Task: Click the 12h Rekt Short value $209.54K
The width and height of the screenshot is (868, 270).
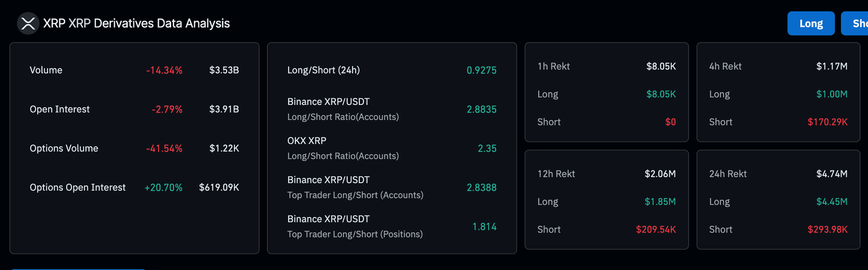Action: (656, 230)
